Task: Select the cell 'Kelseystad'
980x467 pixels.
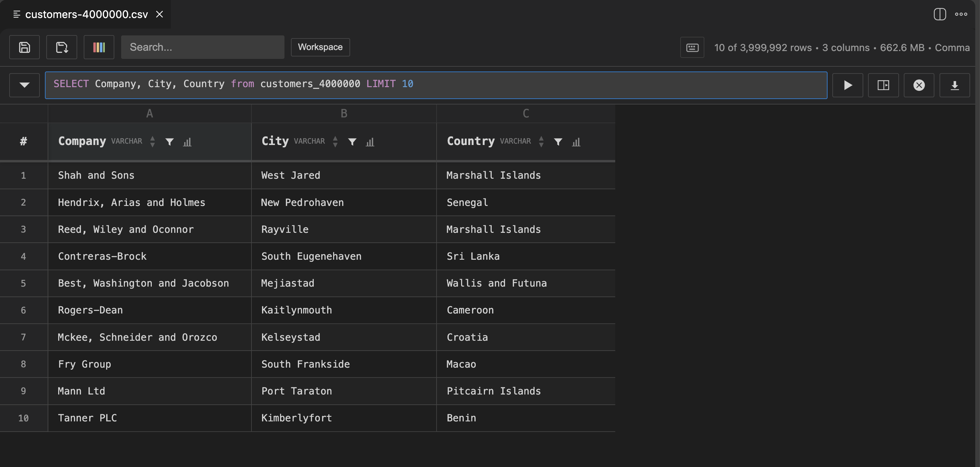Action: [x=344, y=337]
